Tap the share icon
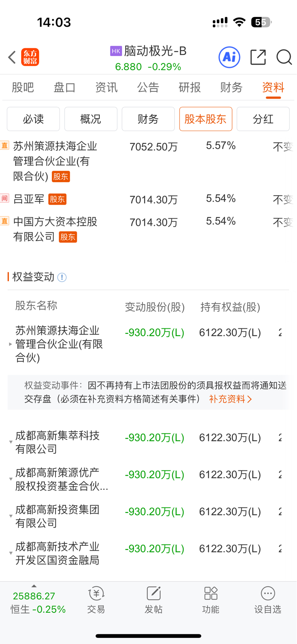Viewport: 297px width, 644px height. tap(258, 57)
